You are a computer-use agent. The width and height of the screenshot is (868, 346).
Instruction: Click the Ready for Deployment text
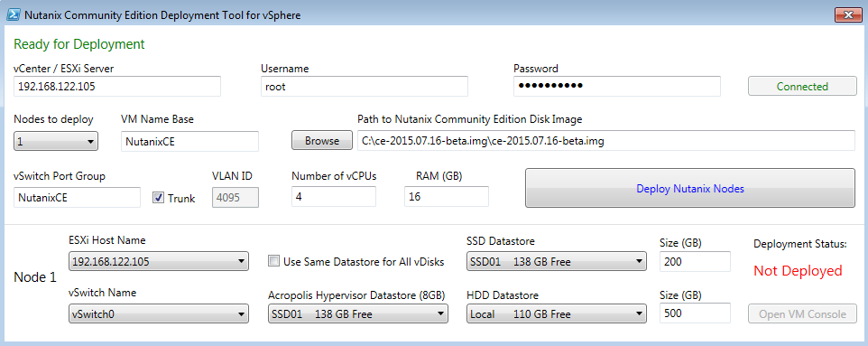click(x=79, y=43)
